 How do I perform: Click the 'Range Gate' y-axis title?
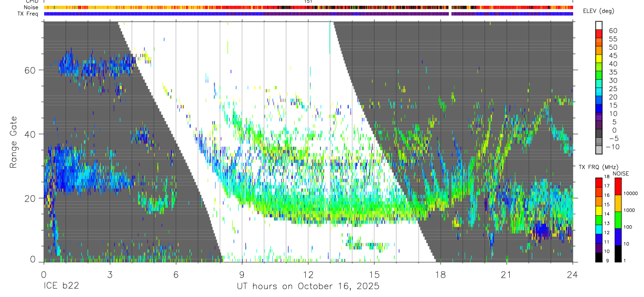[x=13, y=142]
